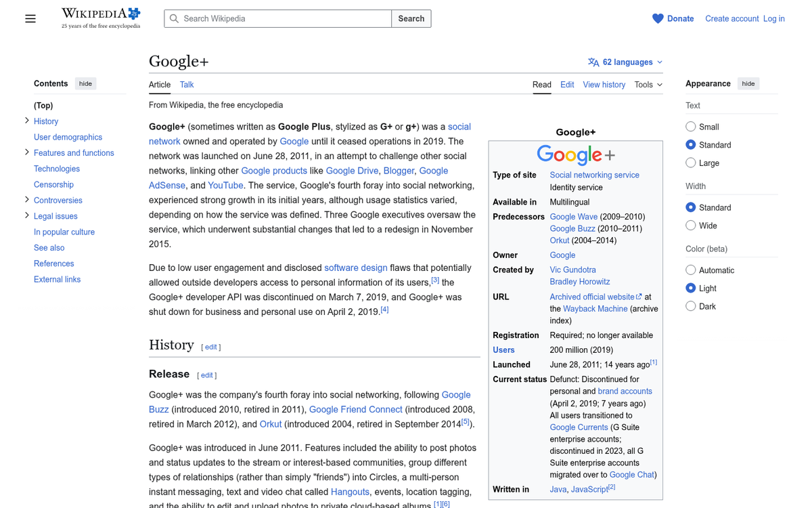Click the edit link beside History heading

click(210, 346)
